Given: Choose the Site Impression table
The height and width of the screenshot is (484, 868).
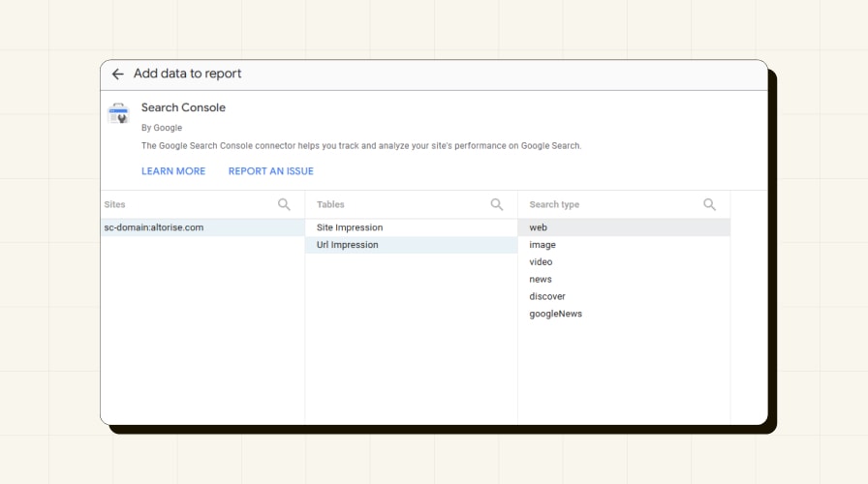Looking at the screenshot, I should pyautogui.click(x=412, y=227).
